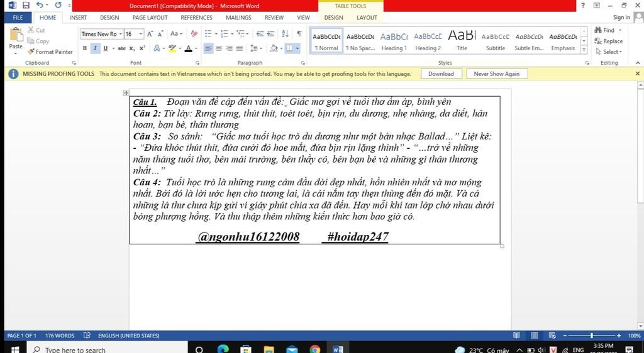Open the FILE tab

[x=18, y=18]
